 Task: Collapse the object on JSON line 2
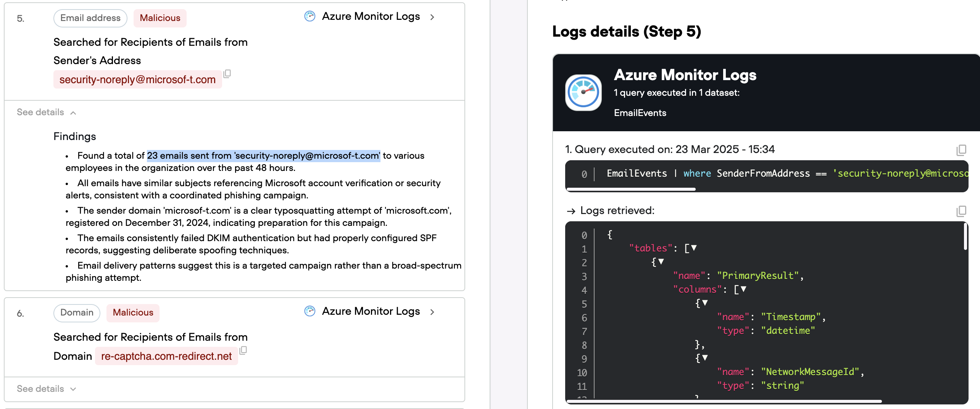pyautogui.click(x=661, y=262)
